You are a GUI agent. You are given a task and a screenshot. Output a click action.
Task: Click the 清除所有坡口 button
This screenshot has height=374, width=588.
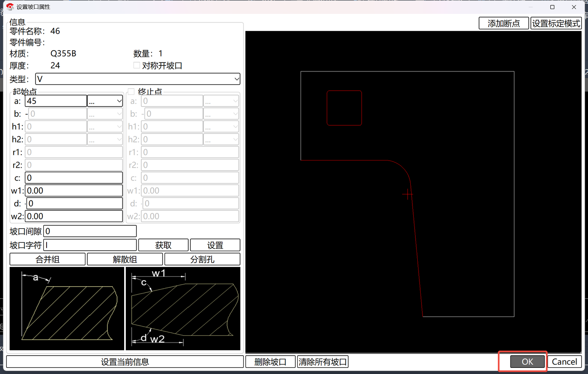(323, 362)
